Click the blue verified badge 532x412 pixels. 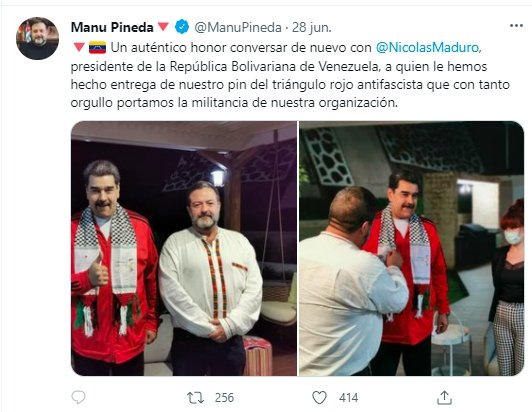(182, 27)
